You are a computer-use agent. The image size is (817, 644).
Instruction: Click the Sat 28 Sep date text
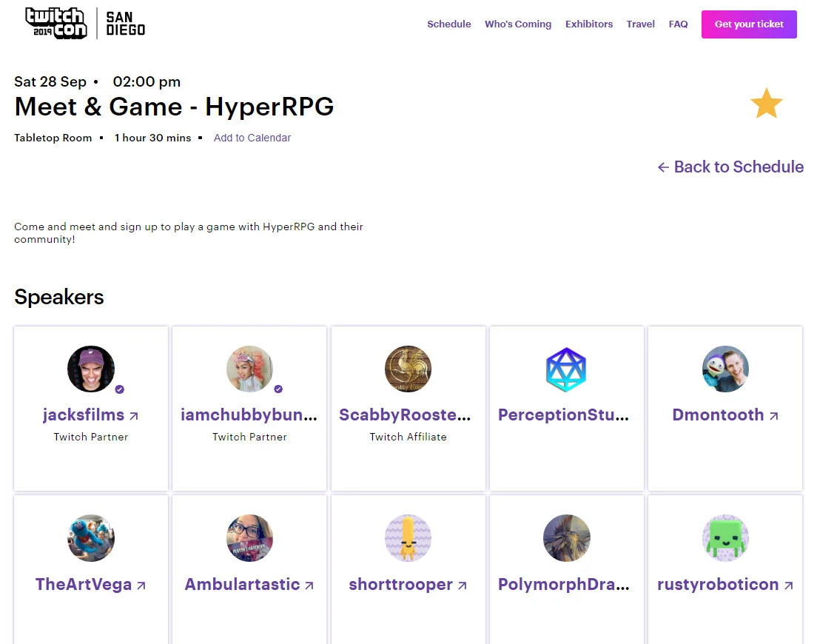point(50,82)
